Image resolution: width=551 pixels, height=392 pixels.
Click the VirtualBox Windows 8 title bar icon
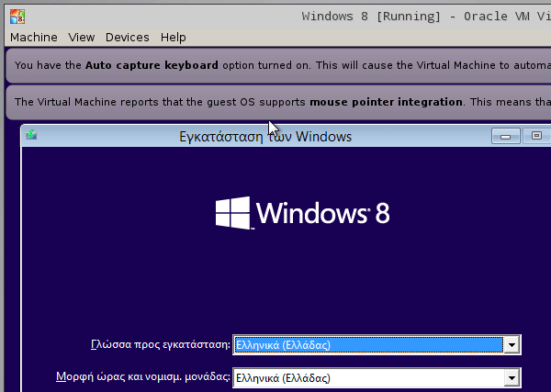pos(17,17)
